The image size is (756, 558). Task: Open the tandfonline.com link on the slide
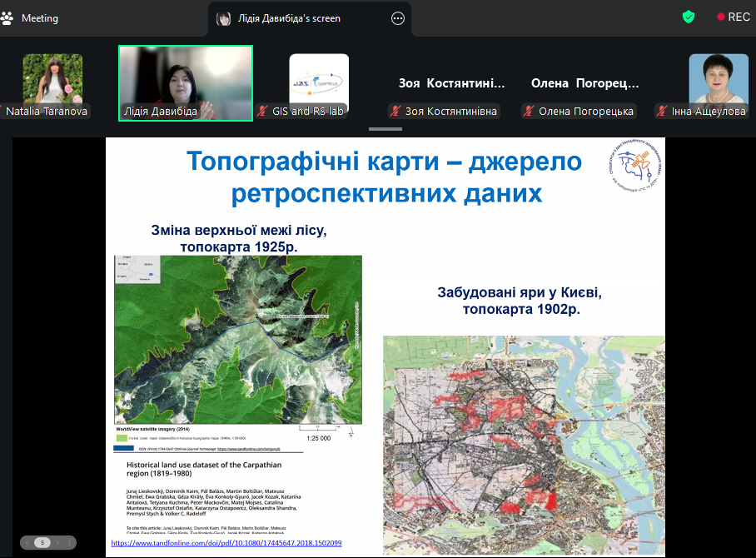point(226,543)
